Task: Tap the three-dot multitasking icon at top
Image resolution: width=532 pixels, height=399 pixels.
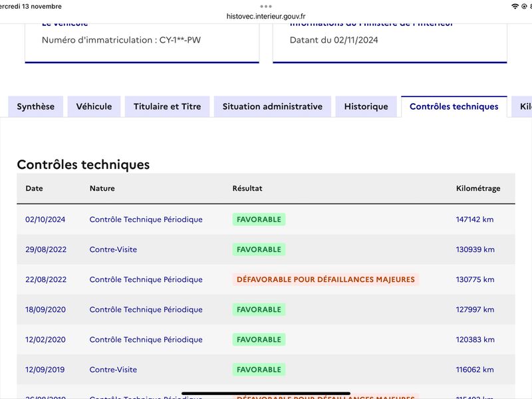Action: click(x=266, y=7)
